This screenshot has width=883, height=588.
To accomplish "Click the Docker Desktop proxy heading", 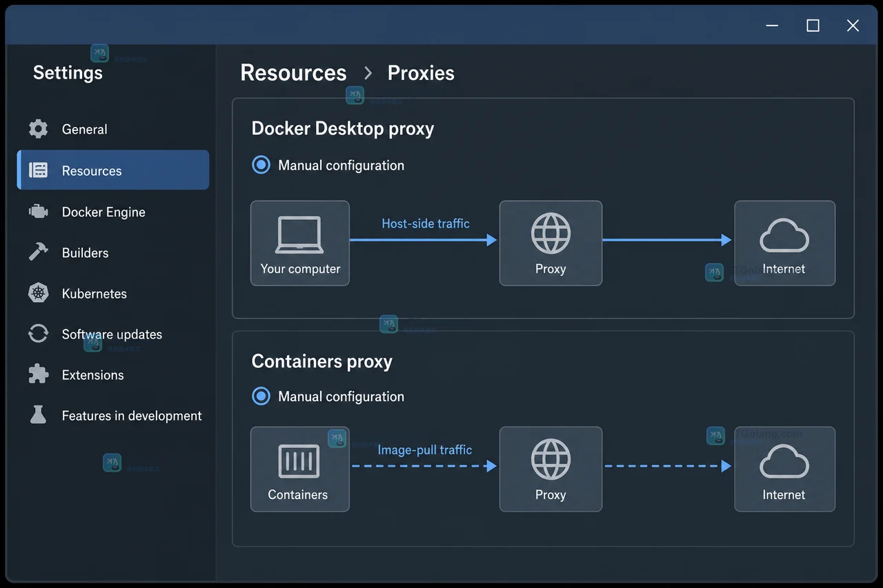I will pos(343,129).
